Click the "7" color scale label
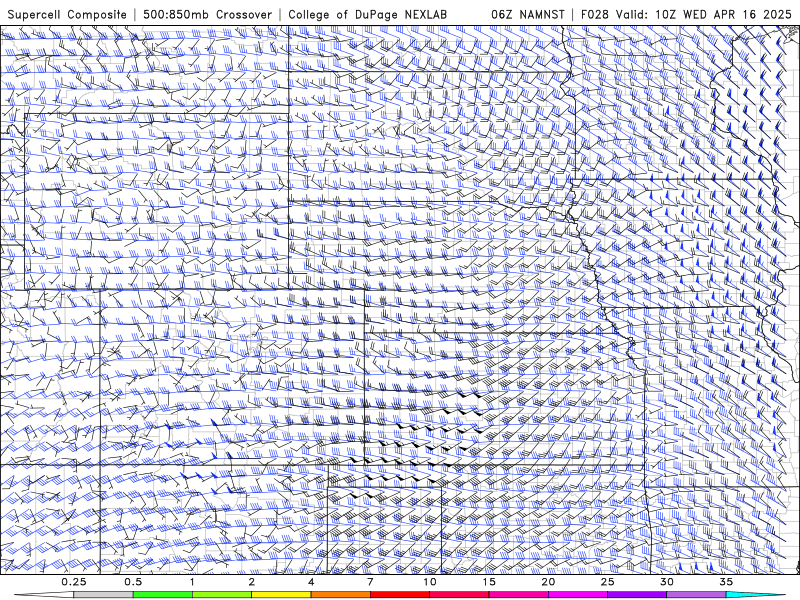The width and height of the screenshot is (800, 600). point(370,582)
